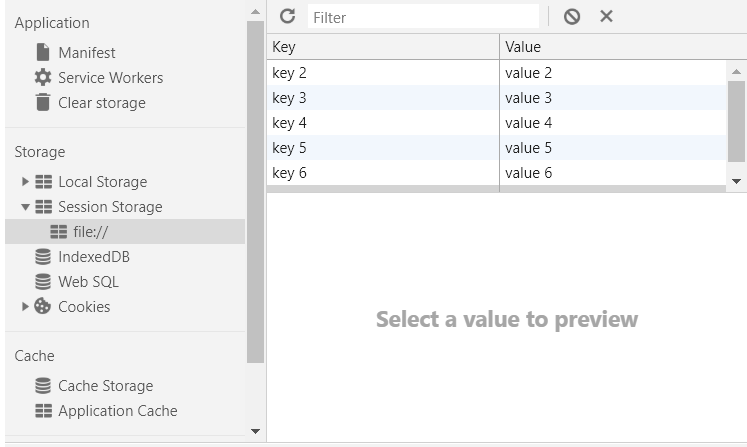Select the Application Cache item
The height and width of the screenshot is (447, 747).
coord(117,410)
